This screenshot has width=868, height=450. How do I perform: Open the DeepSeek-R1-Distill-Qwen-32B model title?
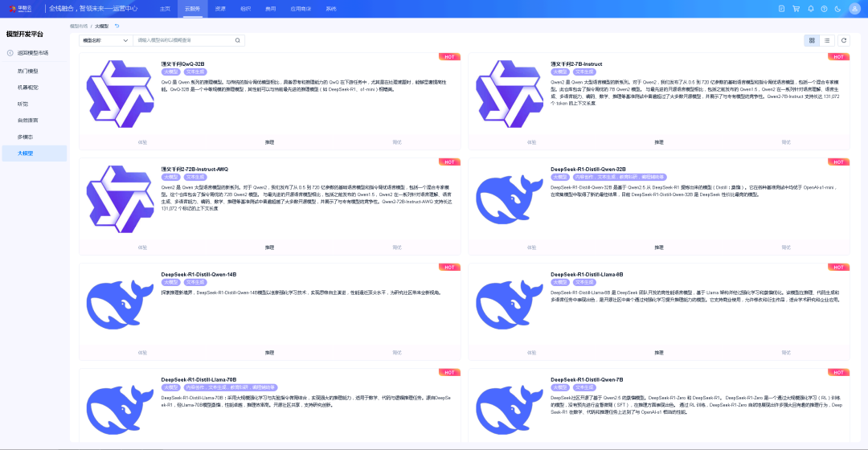click(588, 170)
